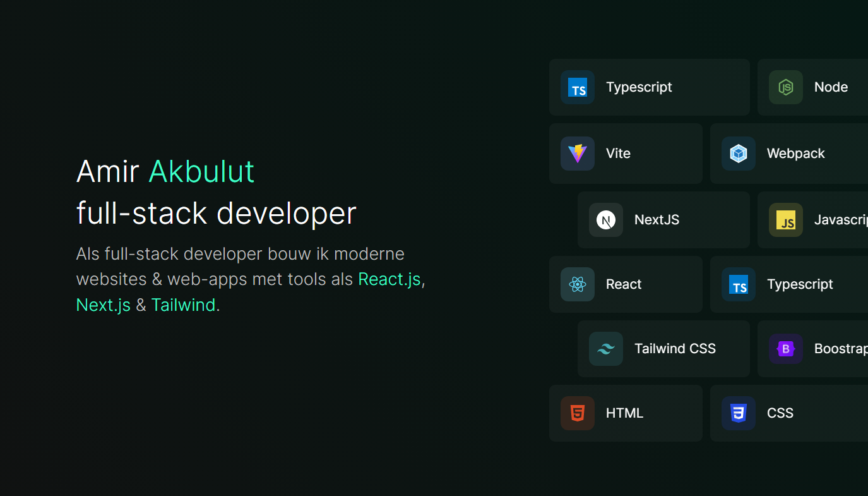Click the Vite lightning bolt icon
Screen dimensions: 868x496
[x=577, y=154]
